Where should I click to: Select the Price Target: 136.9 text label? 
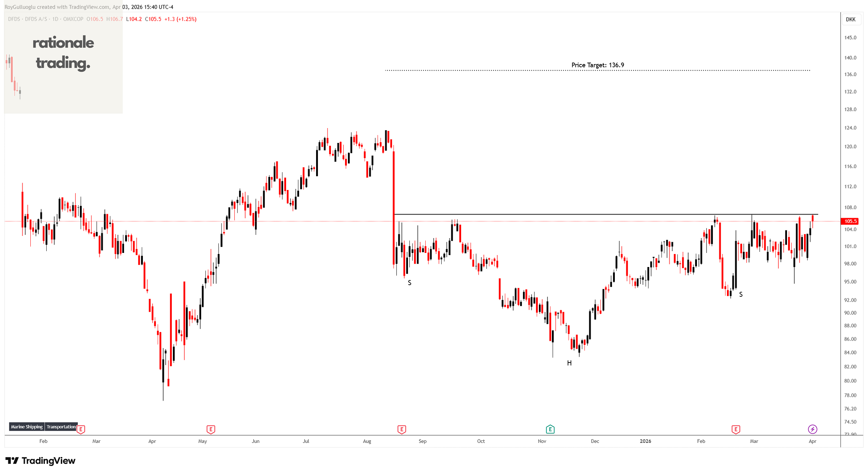(x=597, y=65)
